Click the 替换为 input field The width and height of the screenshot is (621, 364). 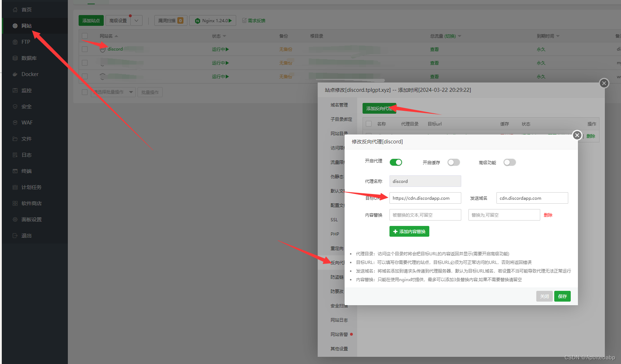pyautogui.click(x=504, y=215)
